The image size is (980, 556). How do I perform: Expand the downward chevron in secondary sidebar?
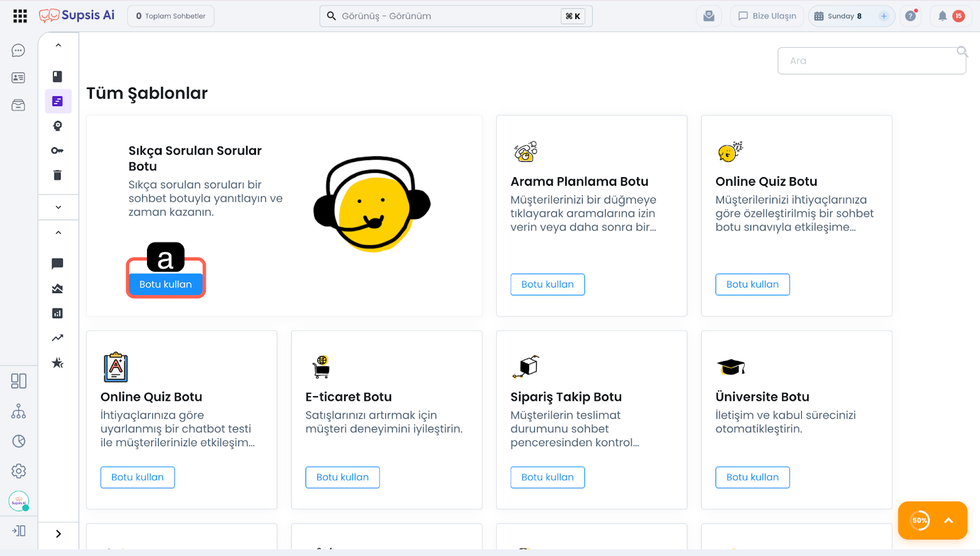tap(58, 207)
